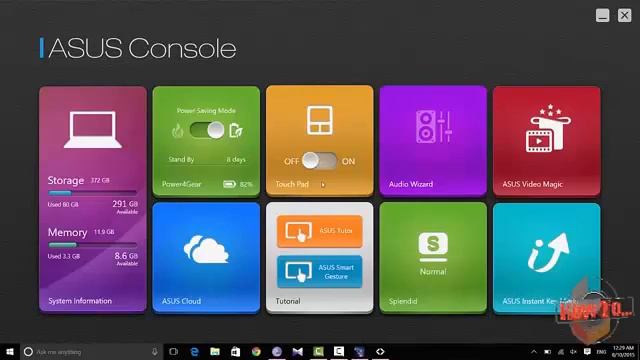Viewport: 640px width, 360px height.
Task: Click the Splendid label
Action: 403,301
